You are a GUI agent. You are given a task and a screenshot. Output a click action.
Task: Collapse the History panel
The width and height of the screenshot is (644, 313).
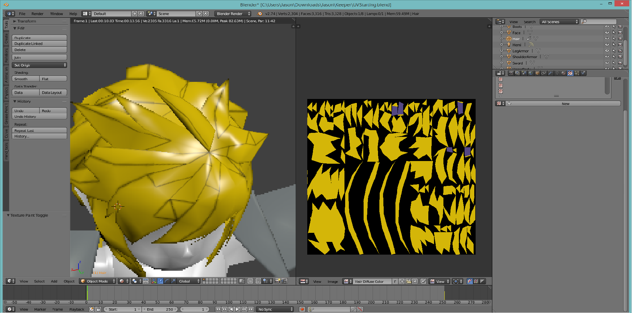click(x=15, y=101)
